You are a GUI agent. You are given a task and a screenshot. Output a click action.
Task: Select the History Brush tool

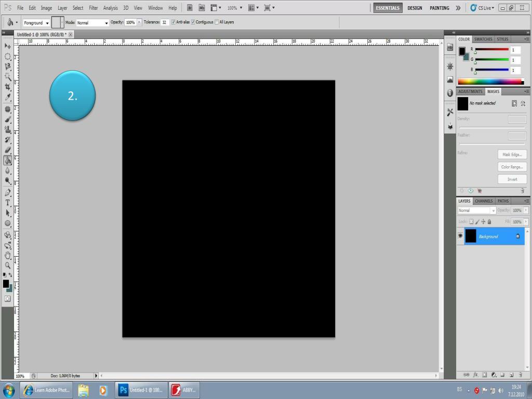tap(7, 140)
